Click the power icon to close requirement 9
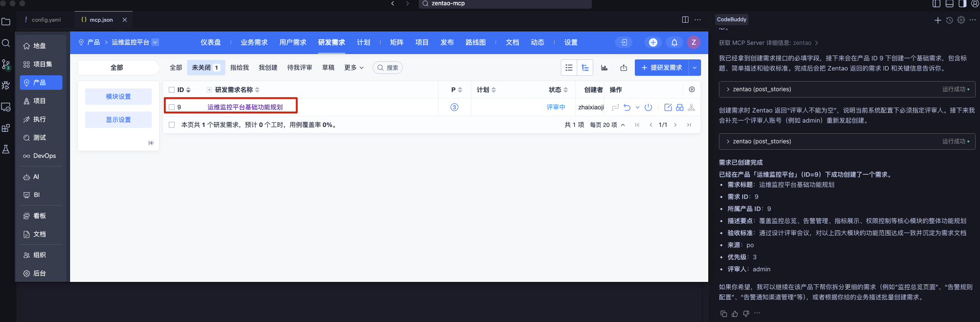 tap(648, 107)
